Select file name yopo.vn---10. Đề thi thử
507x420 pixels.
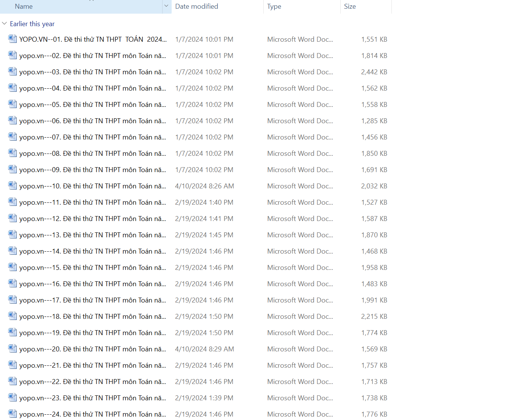click(x=92, y=186)
